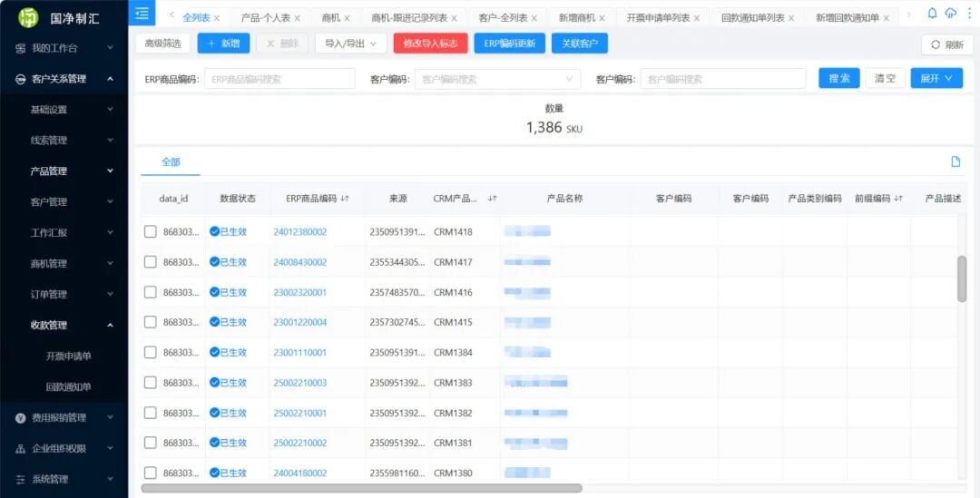Expand the 展开 filter options
This screenshot has width=980, height=498.
click(x=936, y=79)
